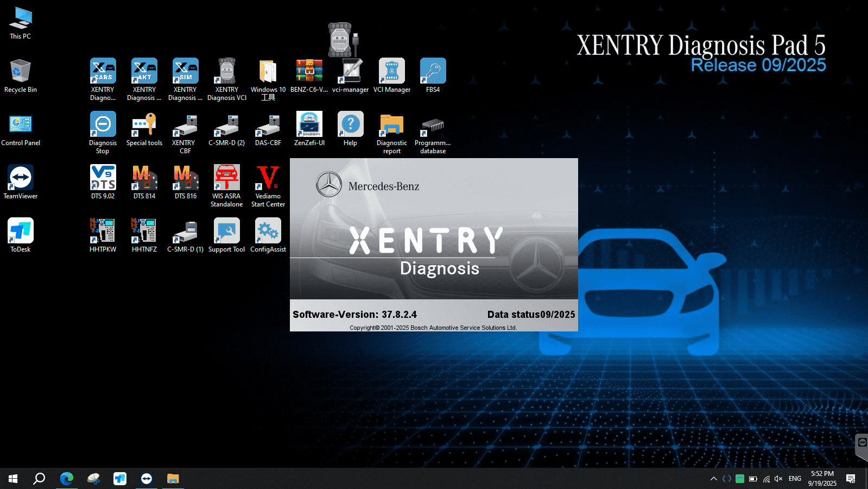Toggle the muted volume tray icon
This screenshot has width=868, height=489.
778,479
